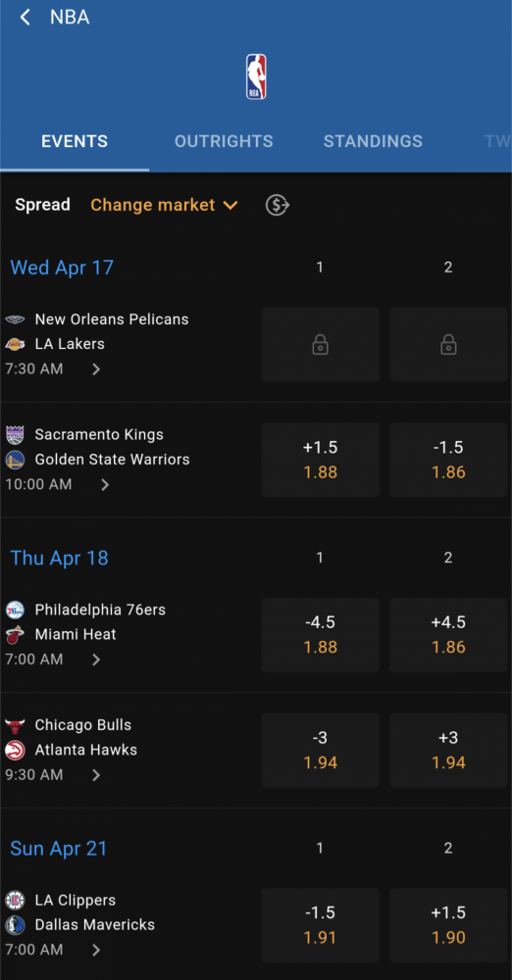Expand the Kings vs Warriors event chevron
Viewport: 512px width, 980px height.
point(105,484)
